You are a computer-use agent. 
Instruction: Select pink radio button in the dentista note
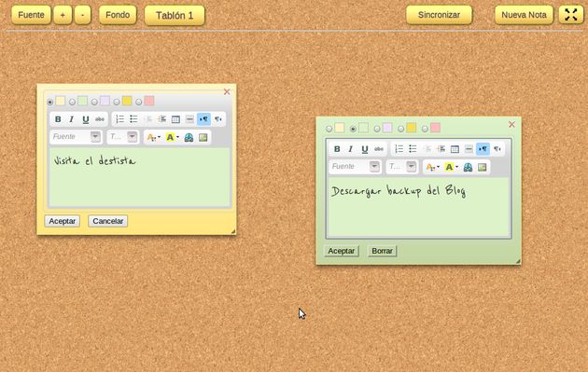tap(139, 102)
